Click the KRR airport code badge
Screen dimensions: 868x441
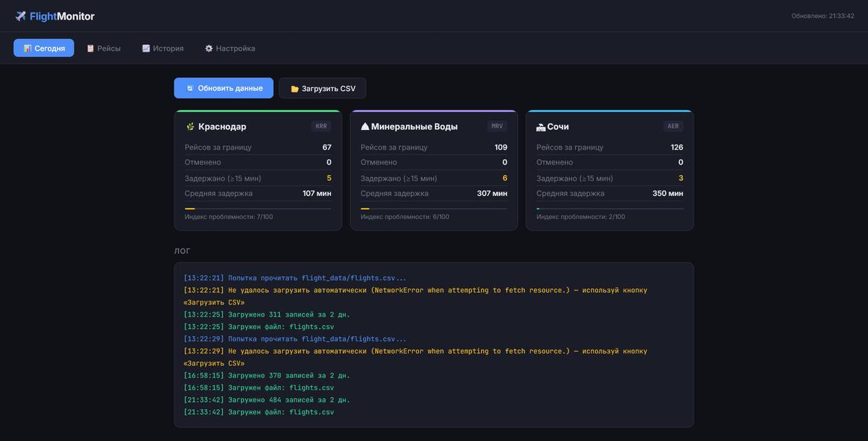pyautogui.click(x=321, y=127)
